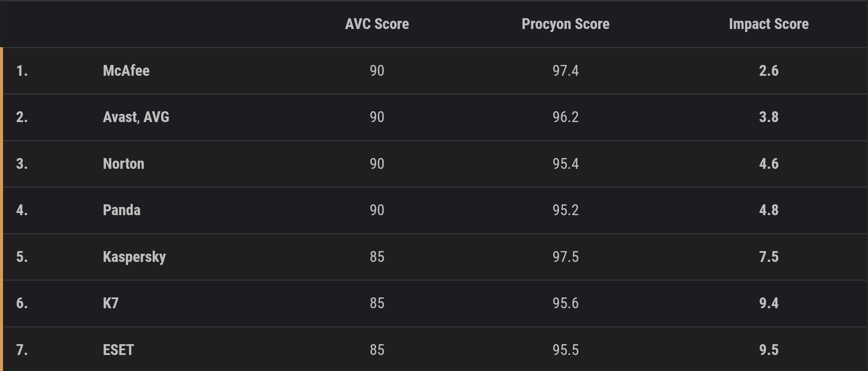Click K7's AVC score of 85
This screenshot has height=371, width=868.
click(x=377, y=303)
